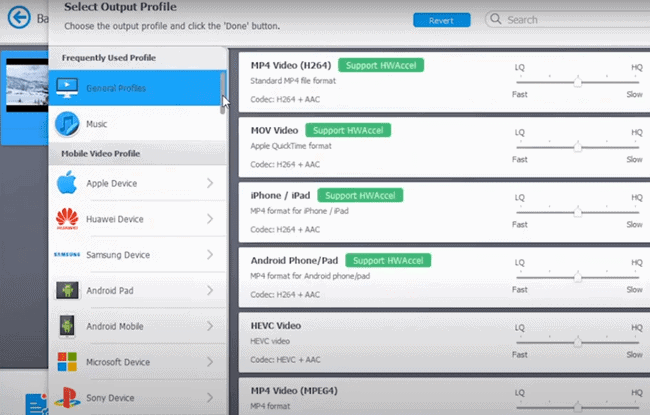Select Apple Device label
The width and height of the screenshot is (650, 415).
(112, 183)
